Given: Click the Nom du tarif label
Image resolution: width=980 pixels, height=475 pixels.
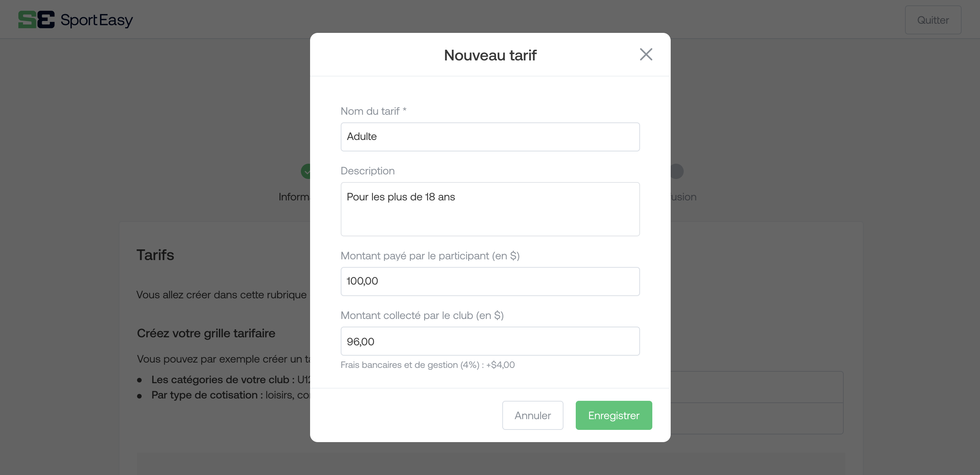Looking at the screenshot, I should tap(373, 111).
